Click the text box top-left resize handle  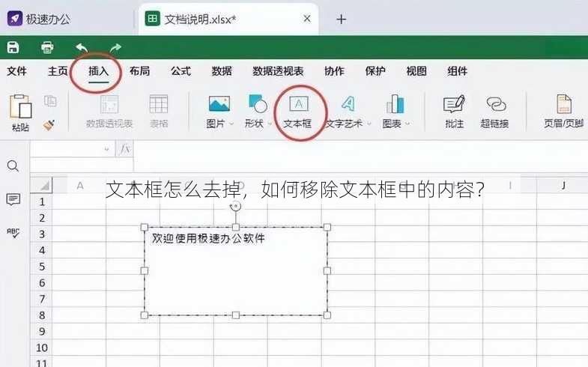coord(145,227)
